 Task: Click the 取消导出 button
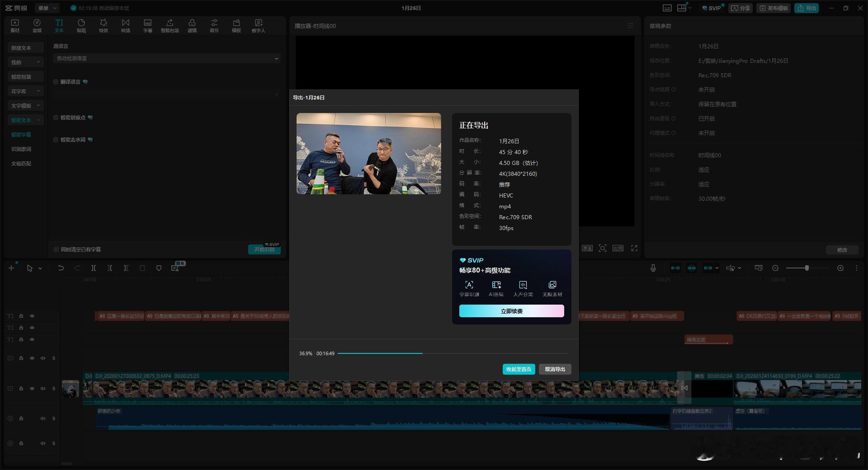(555, 369)
